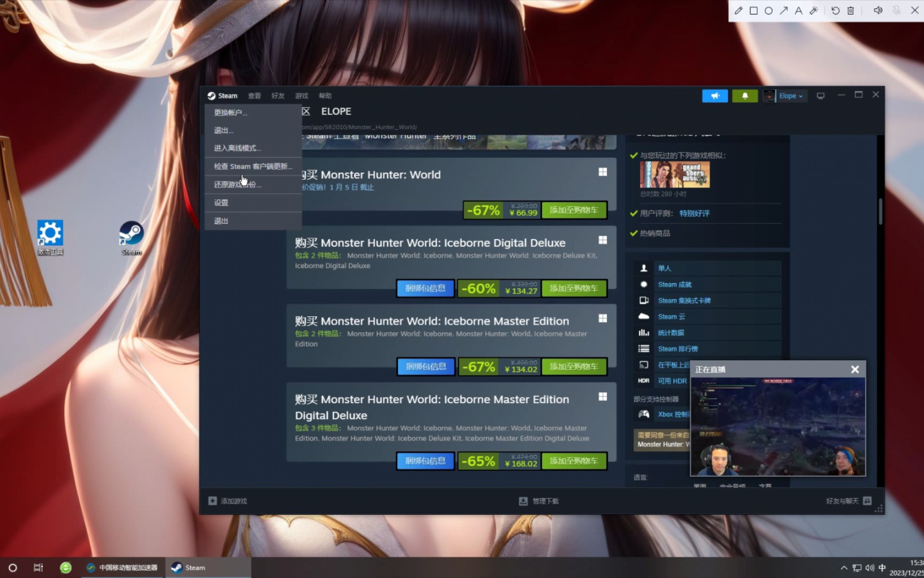
Task: Click the Steam 云 cloud icon
Action: 644,316
